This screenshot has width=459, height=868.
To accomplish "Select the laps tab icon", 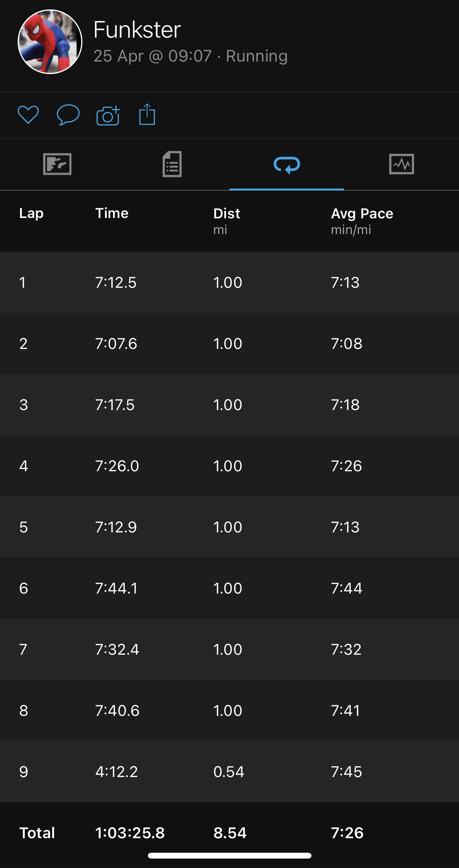I will 287,165.
